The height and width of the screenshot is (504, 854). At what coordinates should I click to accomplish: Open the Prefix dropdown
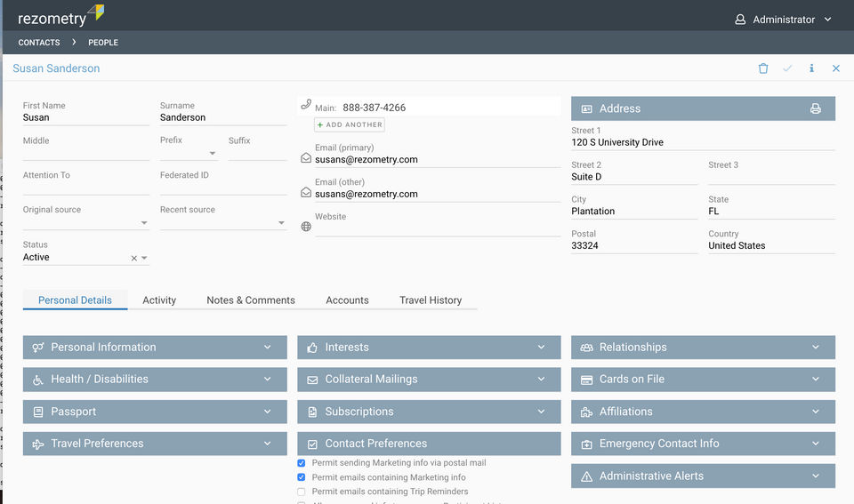(212, 153)
